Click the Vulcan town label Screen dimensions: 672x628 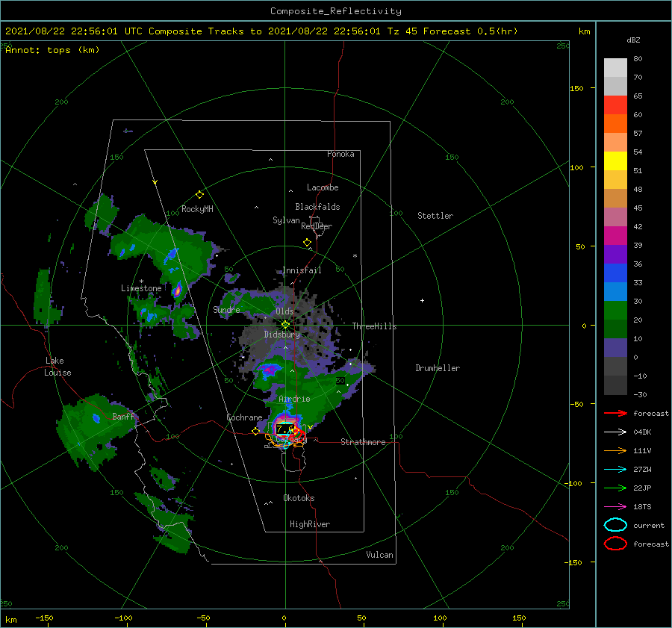tap(379, 555)
